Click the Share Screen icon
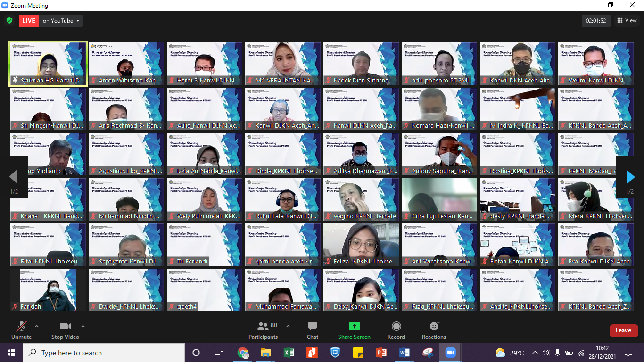The height and width of the screenshot is (362, 644). pyautogui.click(x=354, y=327)
